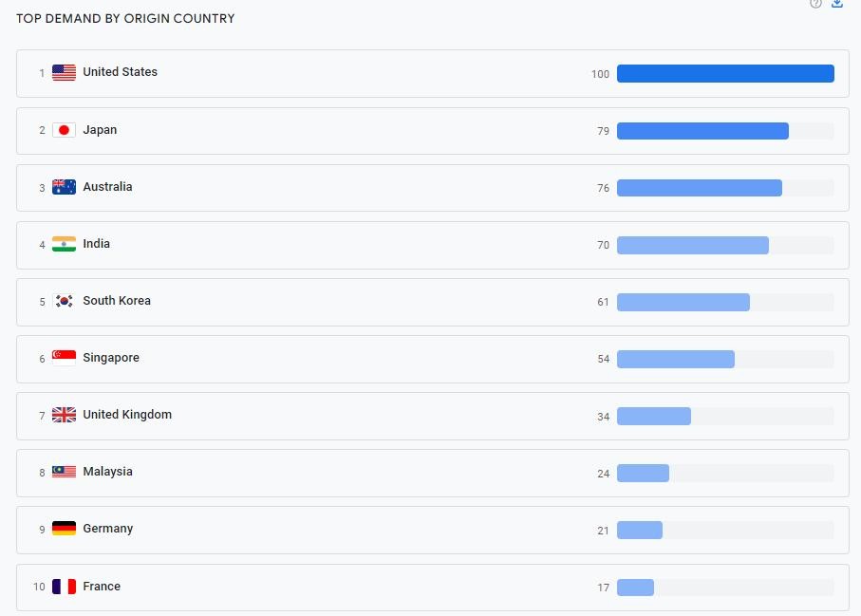Click the help question mark icon
The height and width of the screenshot is (616, 861).
click(x=815, y=4)
